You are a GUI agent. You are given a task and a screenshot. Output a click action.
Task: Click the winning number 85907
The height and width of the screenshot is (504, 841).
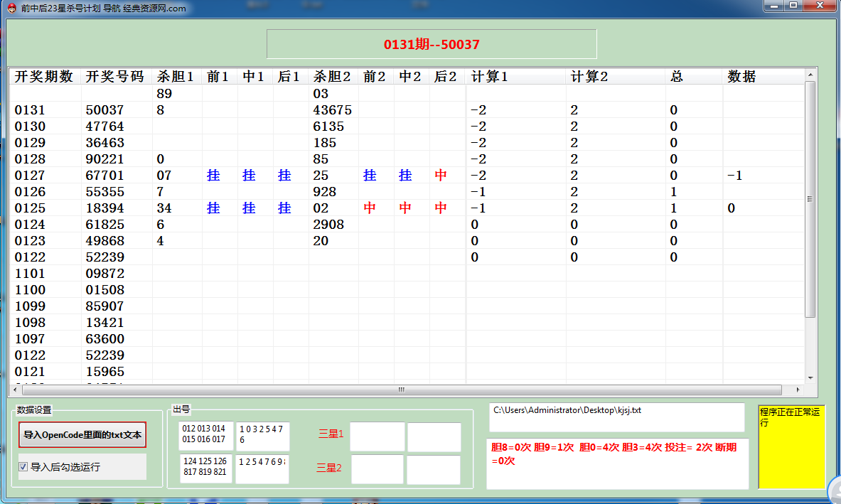(105, 306)
